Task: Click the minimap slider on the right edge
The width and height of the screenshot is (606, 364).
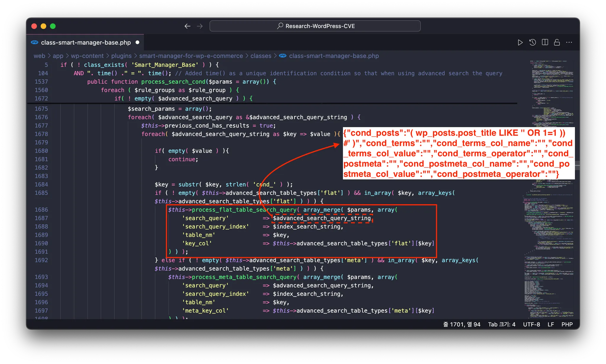Action: coord(577,166)
